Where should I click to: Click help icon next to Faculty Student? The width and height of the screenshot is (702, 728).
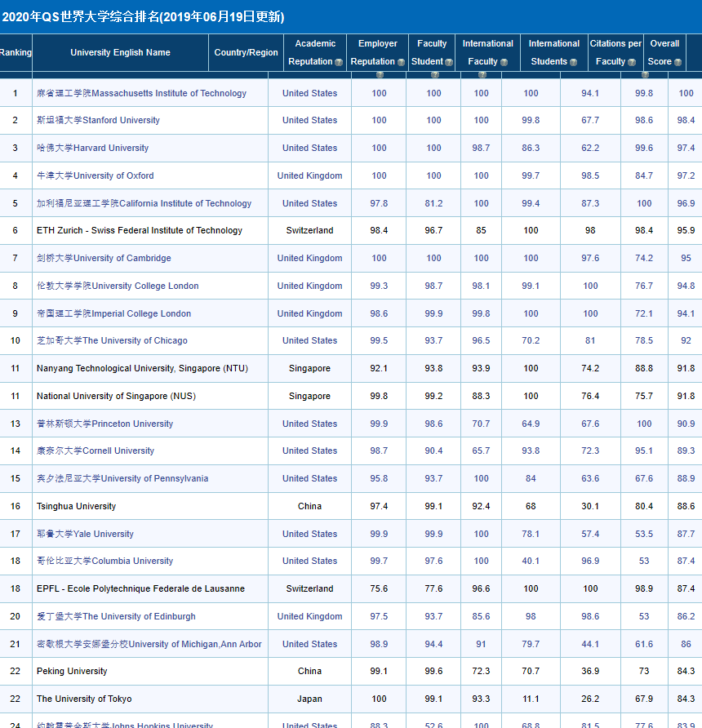[x=450, y=62]
